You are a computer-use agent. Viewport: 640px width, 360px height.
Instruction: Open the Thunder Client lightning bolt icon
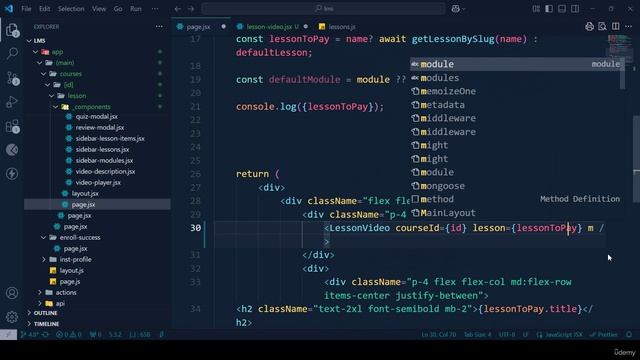tap(12, 173)
